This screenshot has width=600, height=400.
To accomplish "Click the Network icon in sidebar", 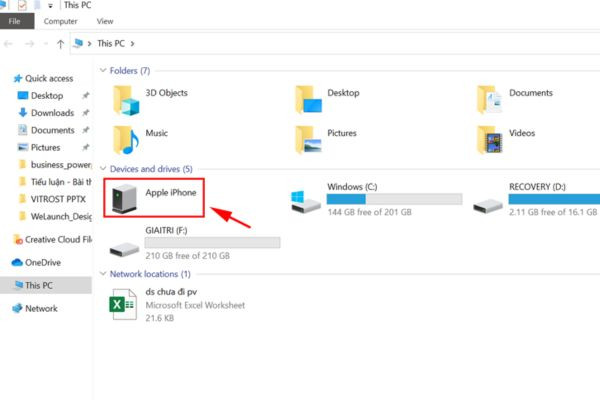I will (17, 308).
